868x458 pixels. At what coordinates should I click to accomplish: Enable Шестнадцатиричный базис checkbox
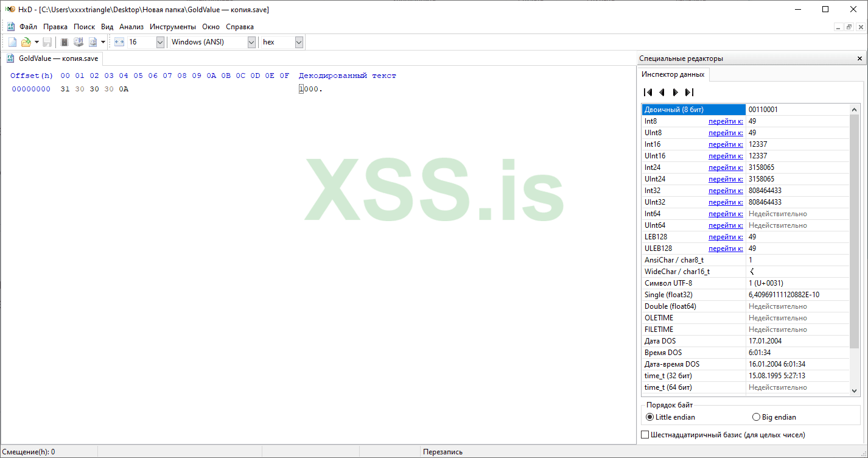[645, 435]
